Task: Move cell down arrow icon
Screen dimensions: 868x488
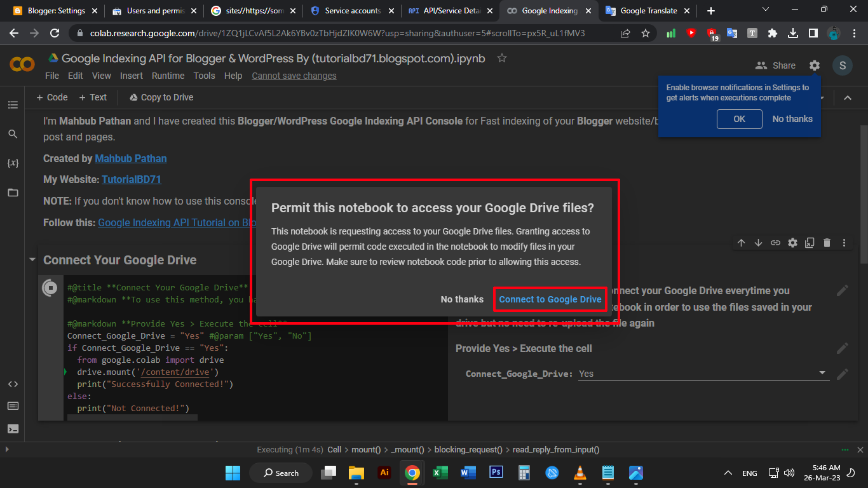Action: pyautogui.click(x=758, y=243)
